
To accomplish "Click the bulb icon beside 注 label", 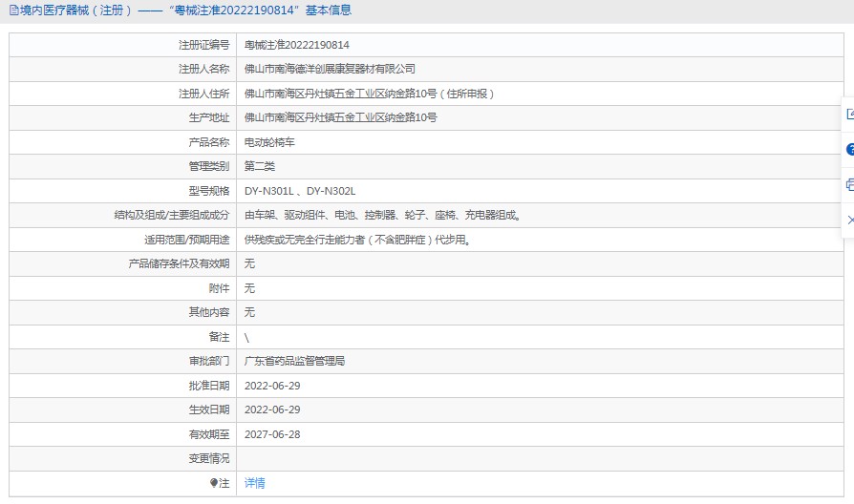I will click(214, 483).
